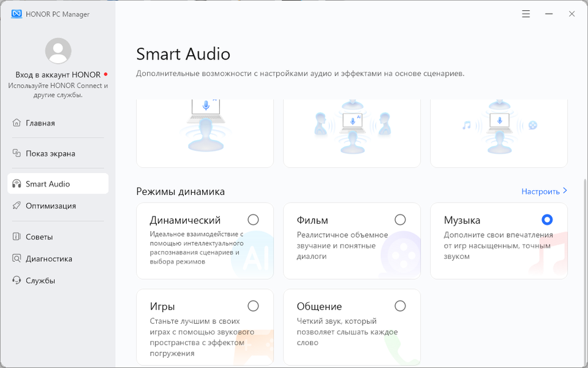Go to the Главная menu item
Image resolution: width=588 pixels, height=368 pixels.
pyautogui.click(x=58, y=123)
